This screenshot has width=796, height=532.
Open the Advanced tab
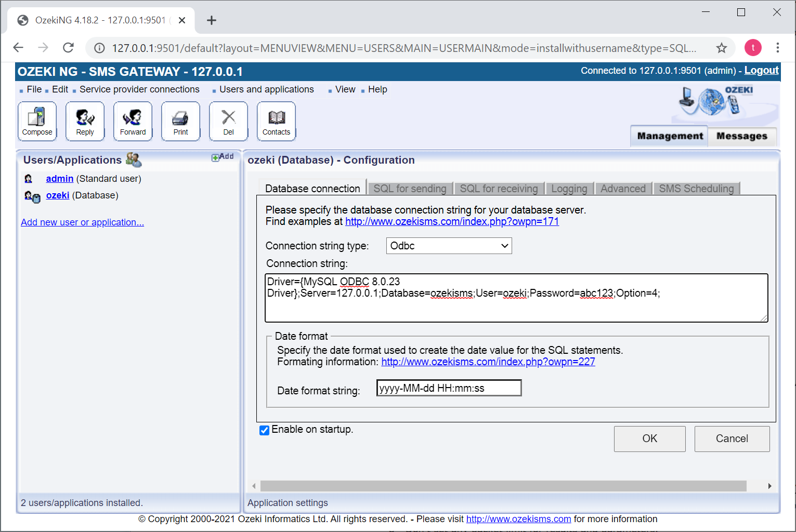(623, 188)
